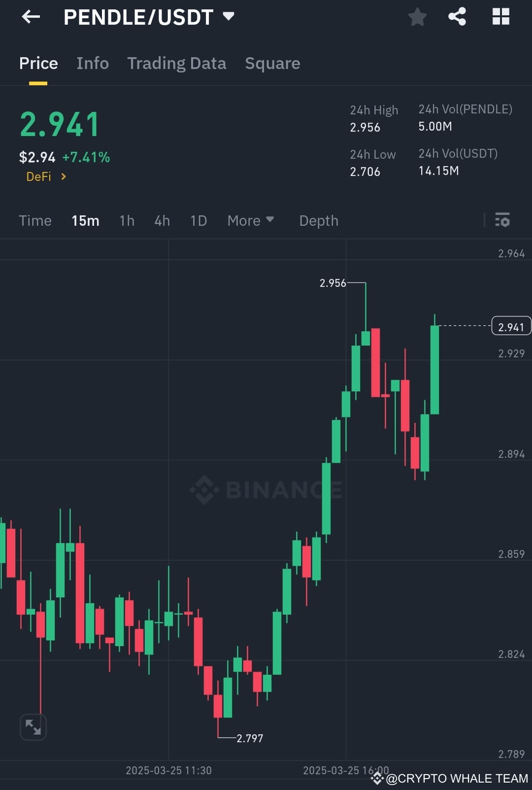Open the Square tab
Viewport: 532px width, 790px height.
pos(272,63)
